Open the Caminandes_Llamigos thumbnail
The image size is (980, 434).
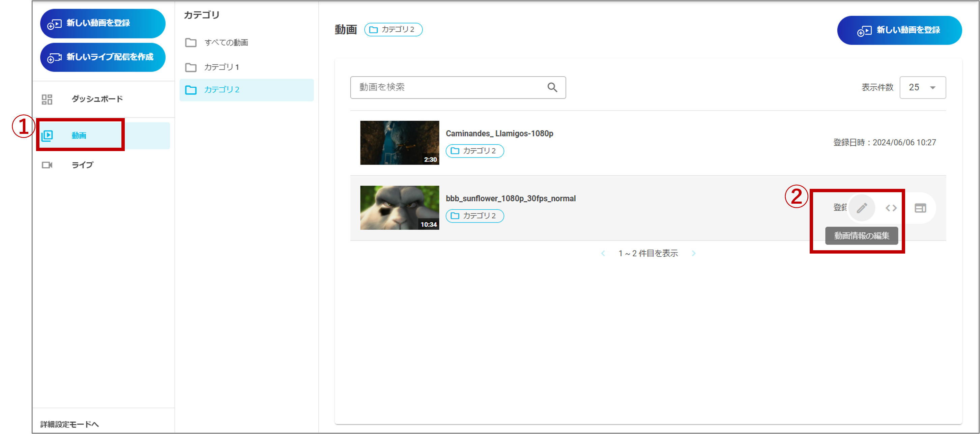tap(400, 143)
